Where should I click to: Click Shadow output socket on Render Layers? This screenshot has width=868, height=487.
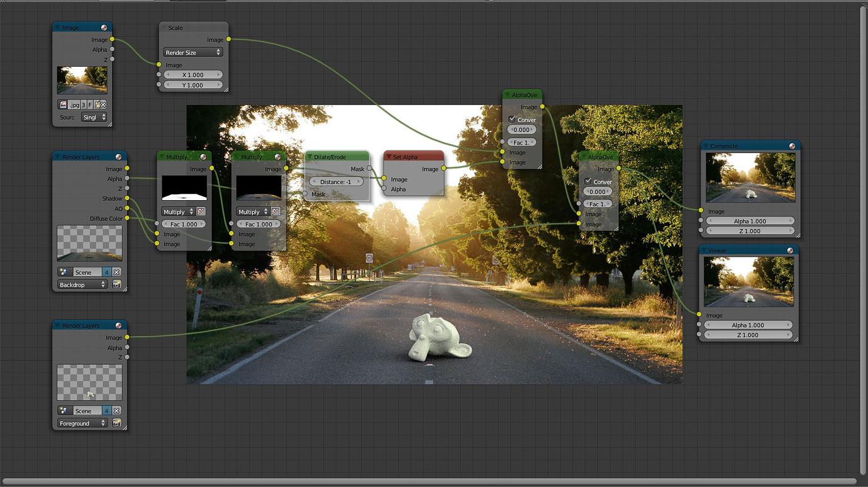(x=127, y=199)
